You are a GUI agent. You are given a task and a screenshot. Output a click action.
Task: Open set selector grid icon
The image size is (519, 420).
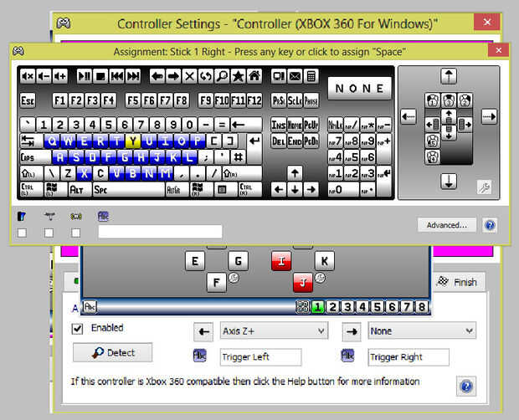[x=303, y=307]
